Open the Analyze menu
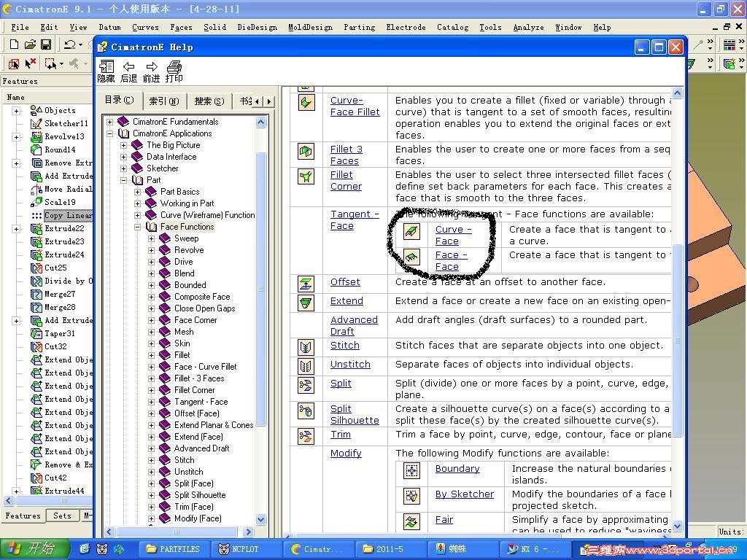This screenshot has height=560, width=747. click(528, 27)
